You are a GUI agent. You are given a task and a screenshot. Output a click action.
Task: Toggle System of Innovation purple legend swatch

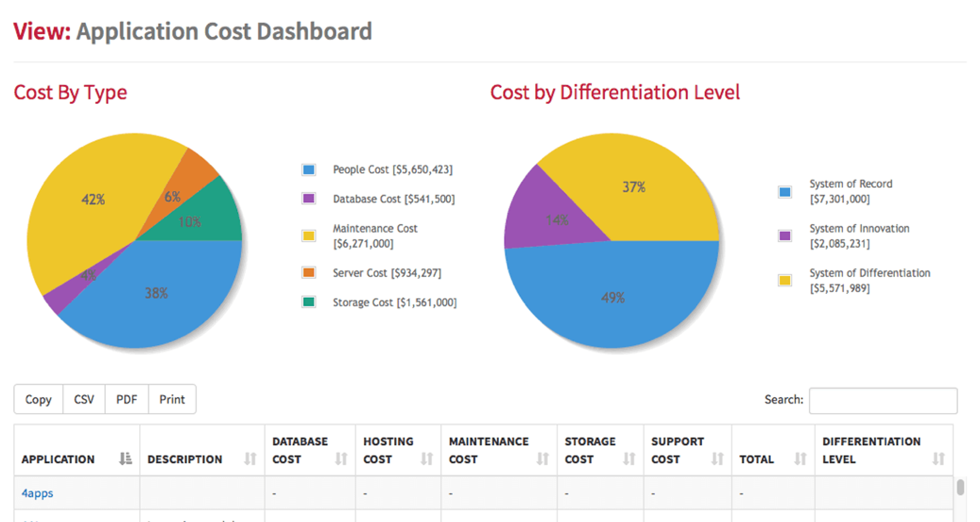tap(785, 236)
